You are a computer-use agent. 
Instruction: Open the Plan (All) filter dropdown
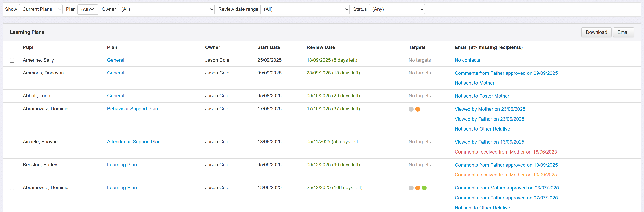click(88, 9)
